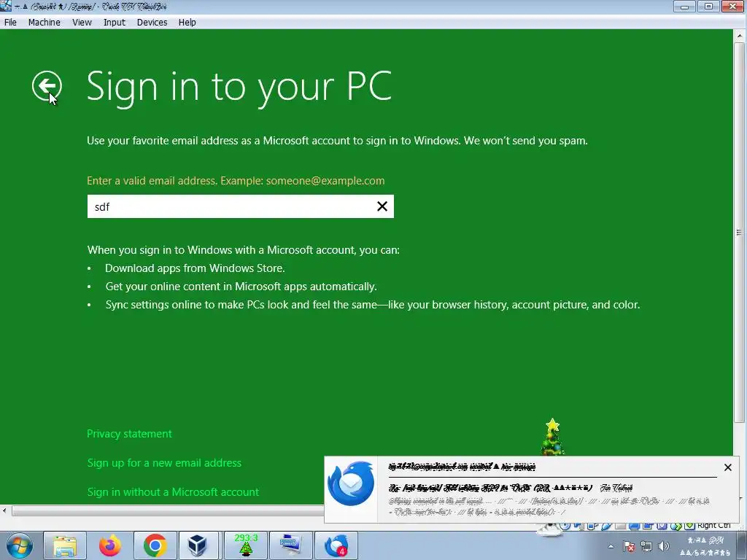747x560 pixels.
Task: Open the File menu
Action: tap(10, 23)
